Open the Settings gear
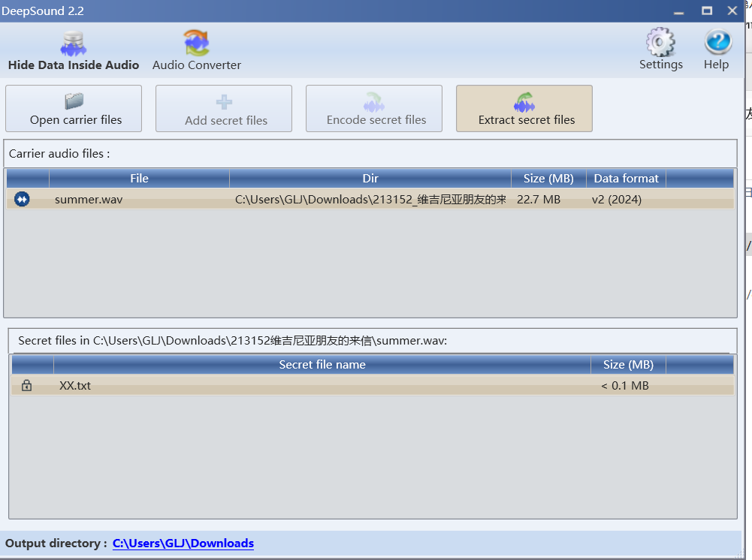This screenshot has width=752, height=560. tap(660, 50)
